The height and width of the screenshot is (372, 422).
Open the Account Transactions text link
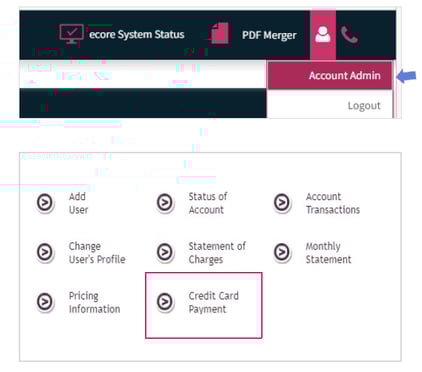pyautogui.click(x=333, y=203)
